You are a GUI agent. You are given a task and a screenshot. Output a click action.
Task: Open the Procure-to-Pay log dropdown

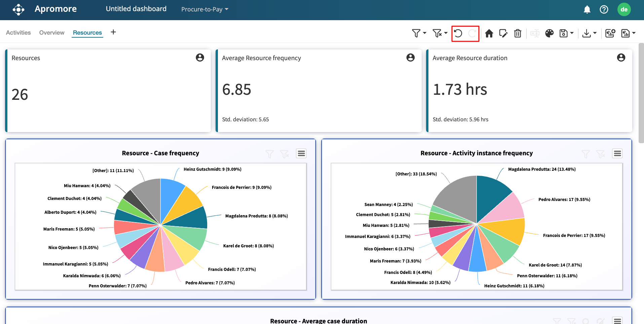204,9
